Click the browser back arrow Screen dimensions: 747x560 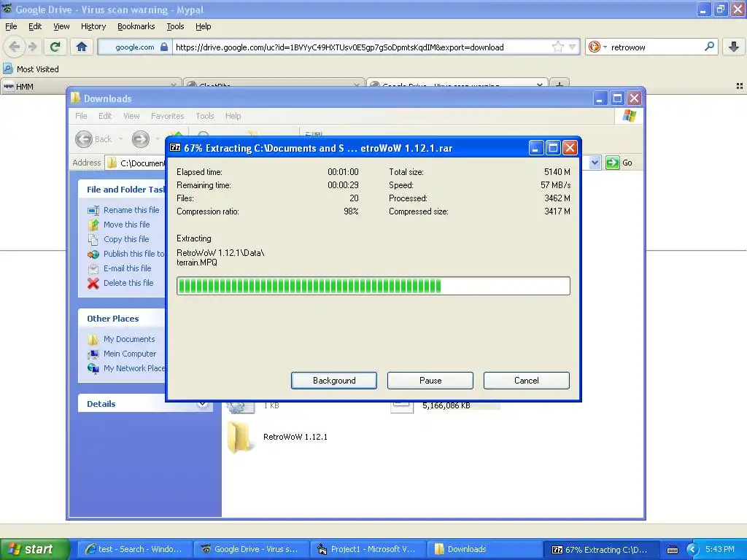pyautogui.click(x=15, y=47)
